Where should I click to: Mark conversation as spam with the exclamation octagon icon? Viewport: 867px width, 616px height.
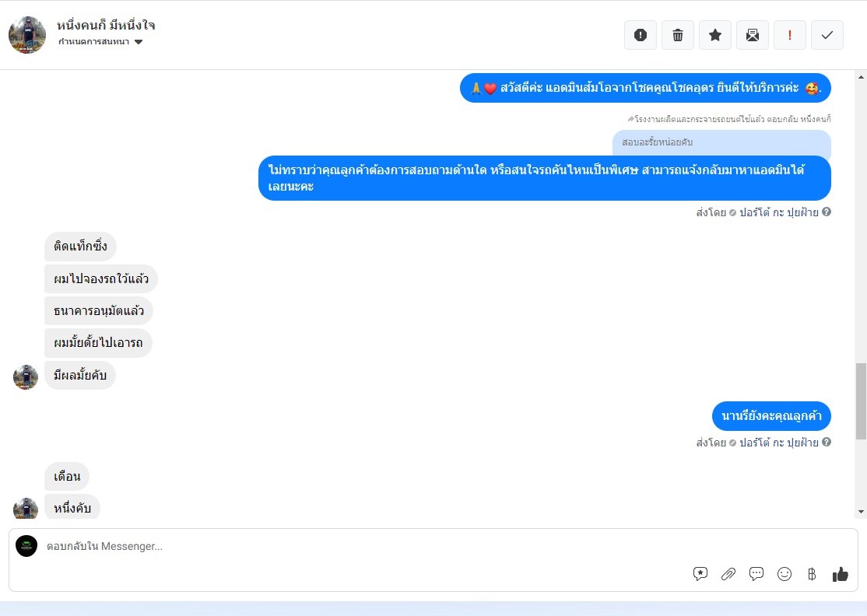click(641, 35)
